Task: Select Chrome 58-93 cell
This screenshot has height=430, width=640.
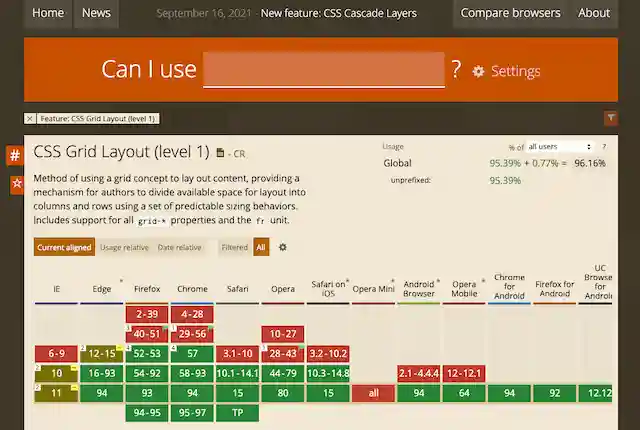Action: pyautogui.click(x=192, y=373)
